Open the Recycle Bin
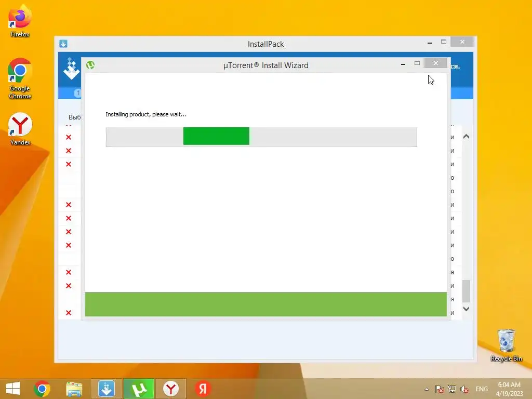This screenshot has width=532, height=399. click(506, 345)
